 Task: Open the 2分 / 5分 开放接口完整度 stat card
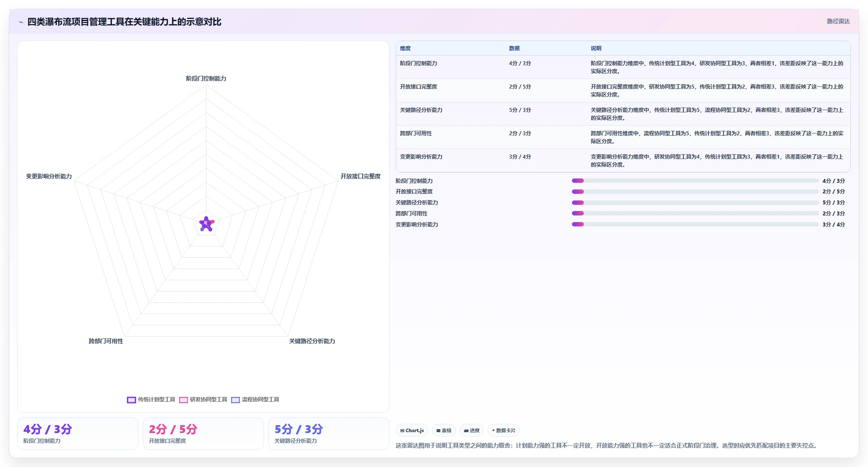pos(203,434)
